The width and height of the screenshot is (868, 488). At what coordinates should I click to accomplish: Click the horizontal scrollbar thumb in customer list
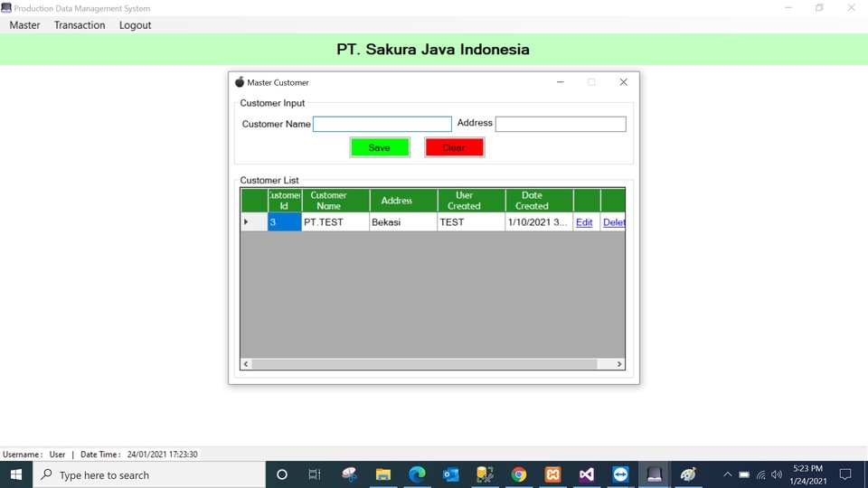424,363
